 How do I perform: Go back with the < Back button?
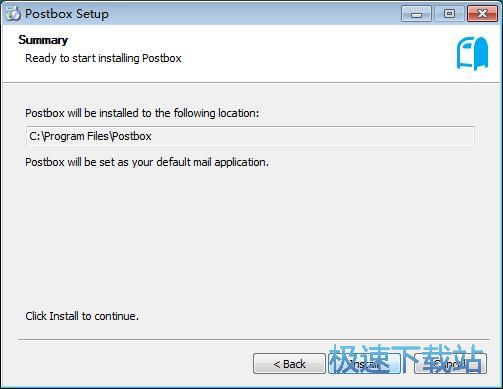(x=289, y=364)
